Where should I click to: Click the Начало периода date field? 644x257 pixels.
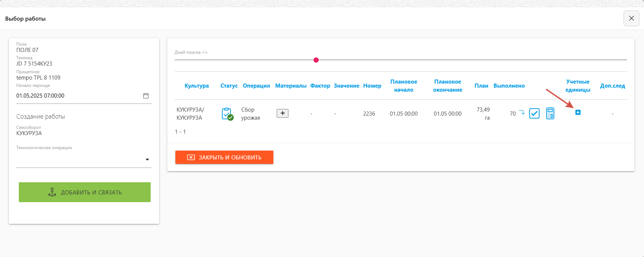pyautogui.click(x=77, y=96)
